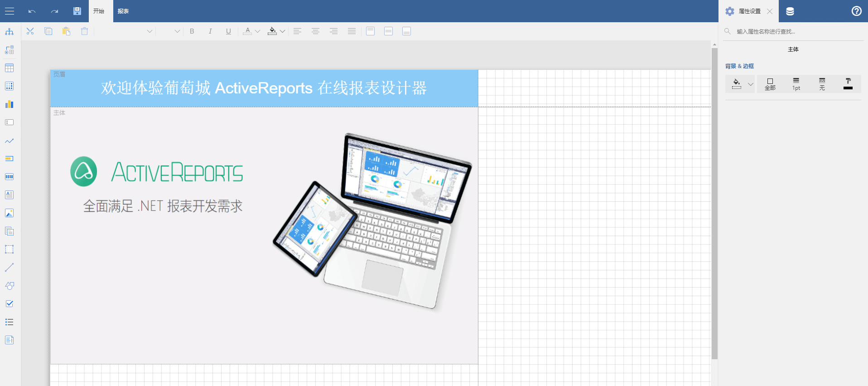
Task: Select the Tablix matrix control
Action: (x=9, y=86)
